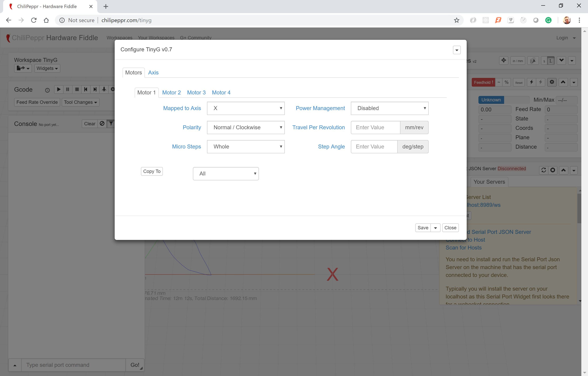This screenshot has height=376, width=588.
Task: Click the circular target icon in Serial Port widget
Action: [553, 170]
